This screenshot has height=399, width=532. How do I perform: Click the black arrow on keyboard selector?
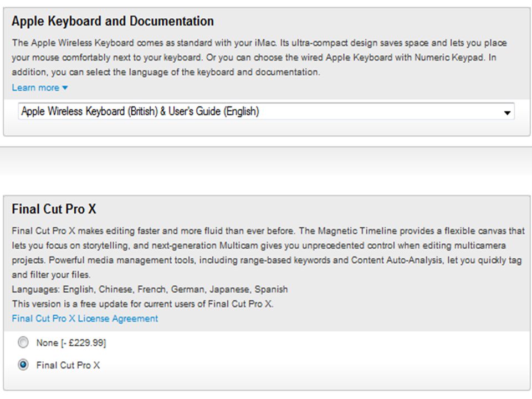click(507, 112)
